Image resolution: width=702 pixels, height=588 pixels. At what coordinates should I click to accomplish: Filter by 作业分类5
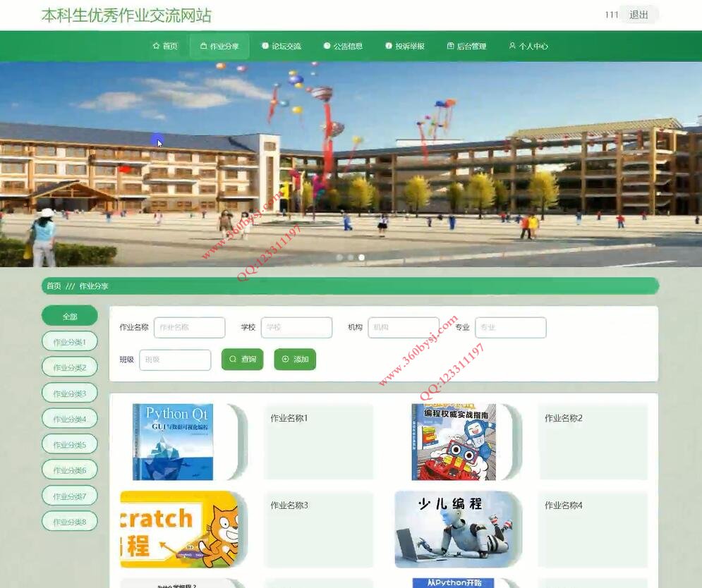[69, 444]
